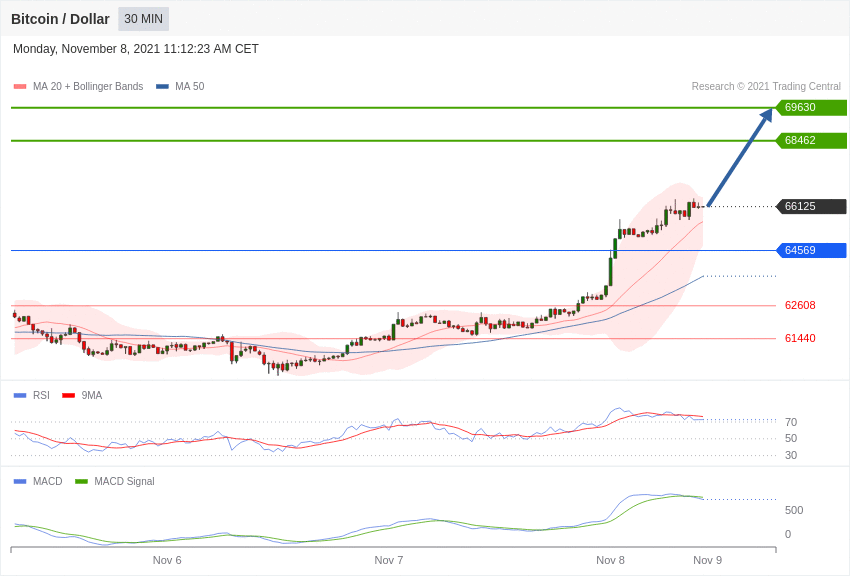Image resolution: width=850 pixels, height=576 pixels.
Task: Click the 64569 blue pivot price tag
Action: click(811, 251)
